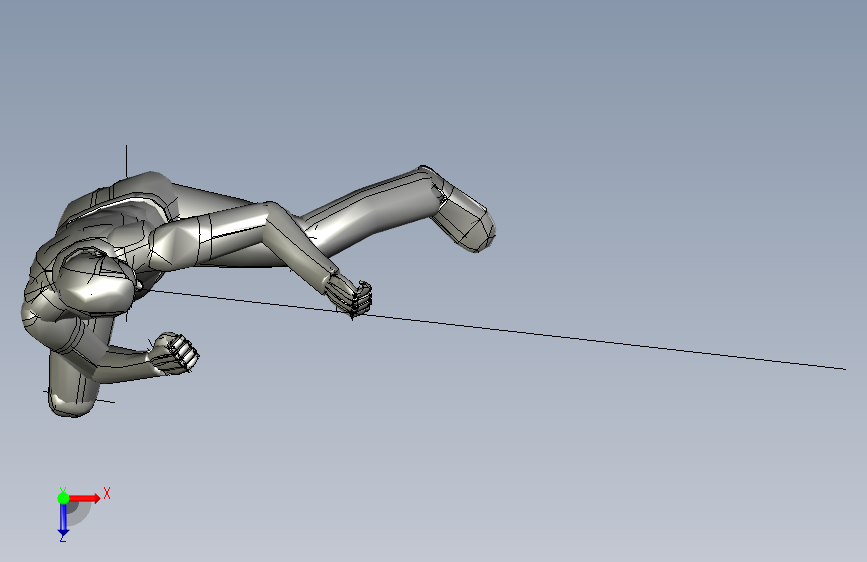Pick the long horizontal sketch line

495,329
